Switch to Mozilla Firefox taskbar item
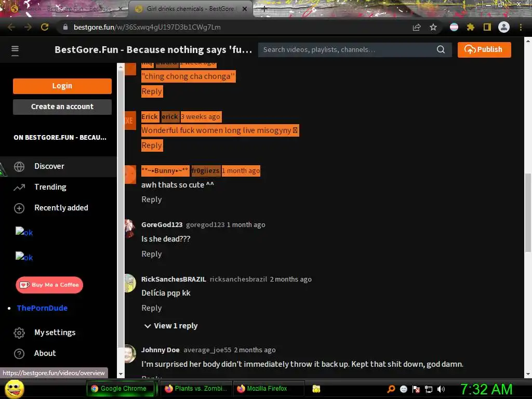Viewport: 532px width, 399px height. tap(268, 389)
